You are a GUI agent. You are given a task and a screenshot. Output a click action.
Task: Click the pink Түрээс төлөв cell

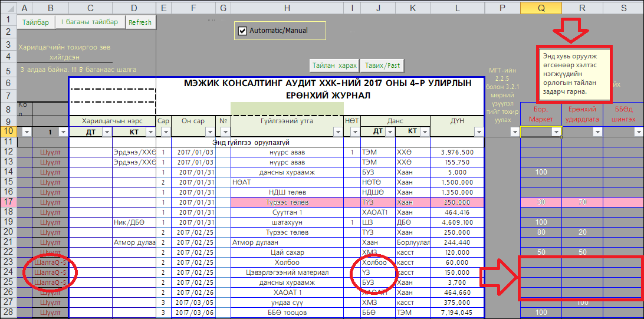[287, 202]
